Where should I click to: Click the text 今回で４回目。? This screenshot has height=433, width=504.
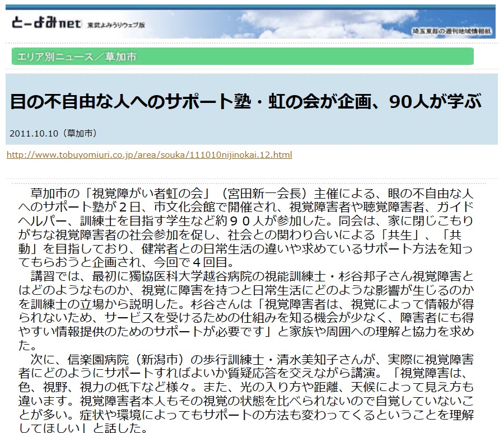click(194, 262)
